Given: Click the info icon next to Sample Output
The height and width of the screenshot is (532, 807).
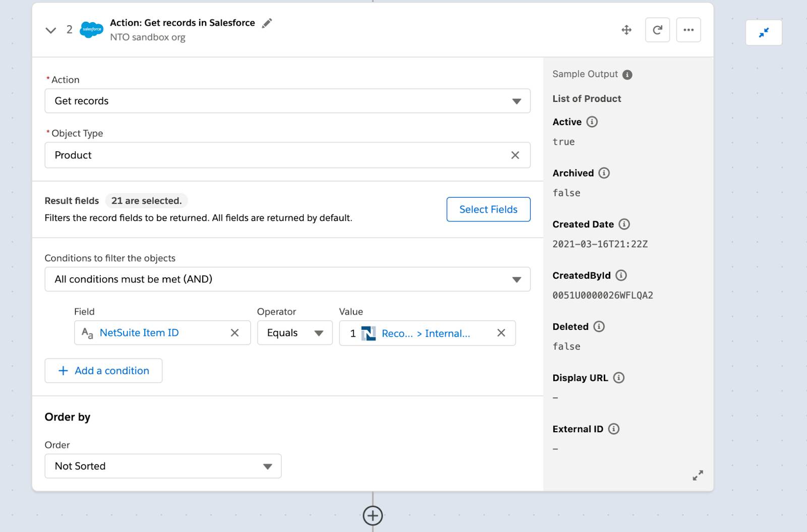Looking at the screenshot, I should (x=627, y=75).
